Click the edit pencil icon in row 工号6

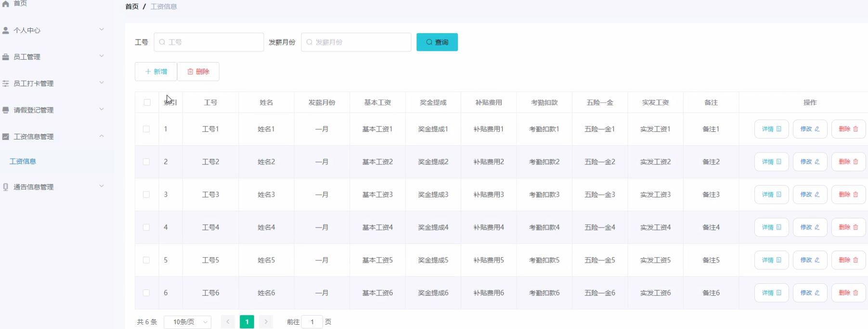pyautogui.click(x=817, y=292)
